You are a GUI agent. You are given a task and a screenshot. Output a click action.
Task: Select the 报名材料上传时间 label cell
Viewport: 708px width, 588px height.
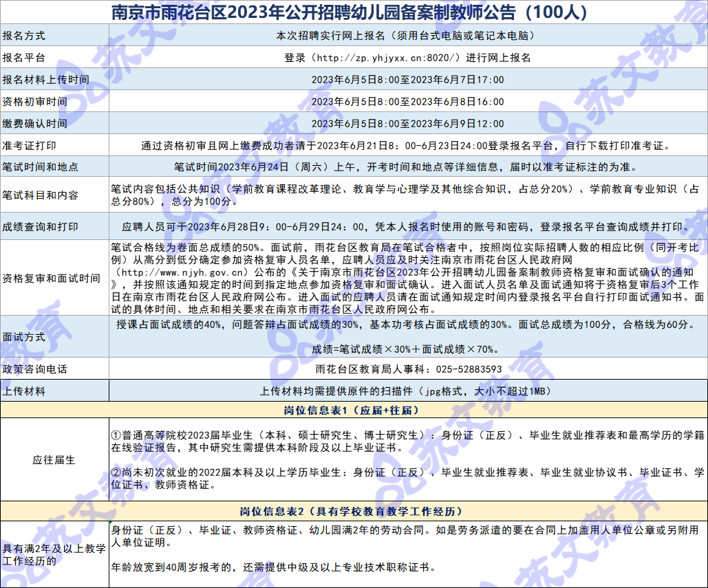pyautogui.click(x=54, y=79)
